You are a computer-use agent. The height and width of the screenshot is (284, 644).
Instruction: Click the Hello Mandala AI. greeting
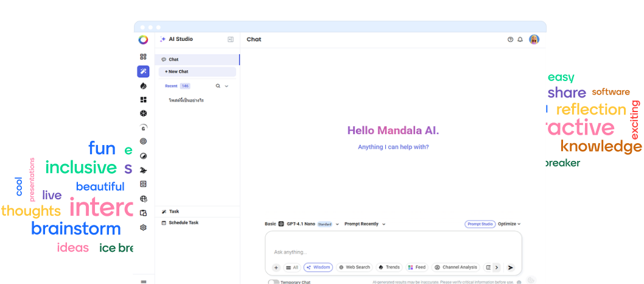point(393,130)
